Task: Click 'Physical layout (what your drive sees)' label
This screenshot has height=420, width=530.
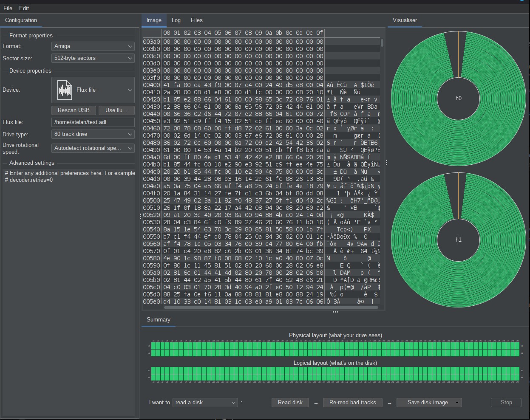Action: coord(335,335)
